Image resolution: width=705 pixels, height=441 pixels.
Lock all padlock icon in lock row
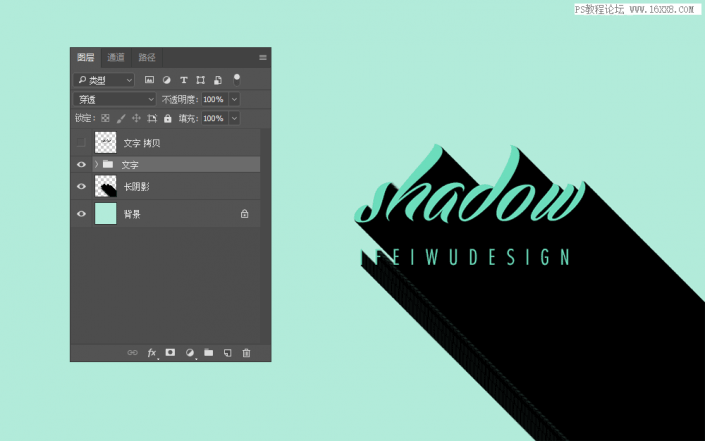[168, 118]
